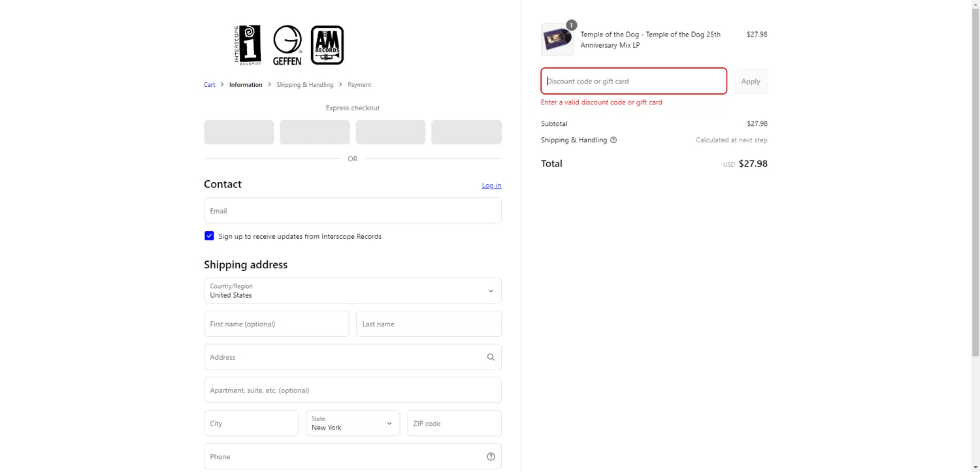Click the item quantity badge on the thumbnail
Image resolution: width=980 pixels, height=472 pixels.
[571, 25]
